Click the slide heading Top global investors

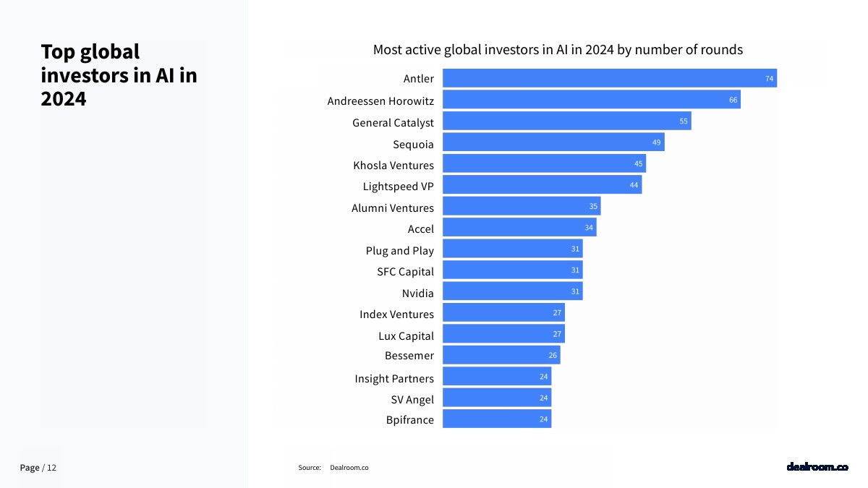[x=119, y=74]
